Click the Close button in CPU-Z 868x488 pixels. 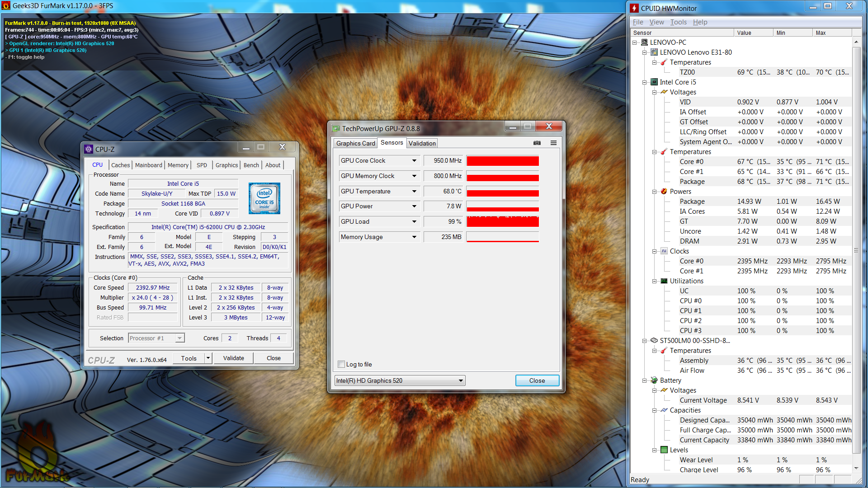[x=274, y=358]
